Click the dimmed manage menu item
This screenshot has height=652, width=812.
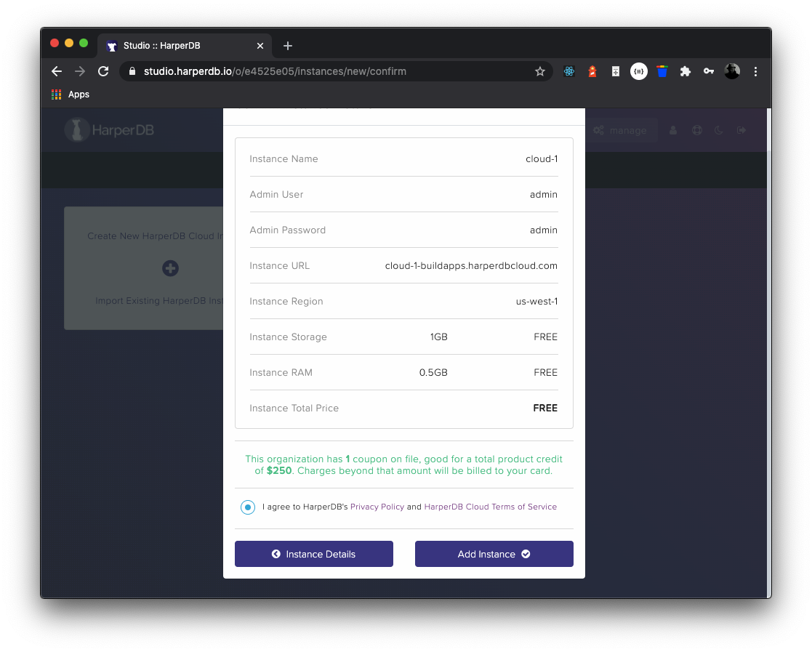(620, 131)
